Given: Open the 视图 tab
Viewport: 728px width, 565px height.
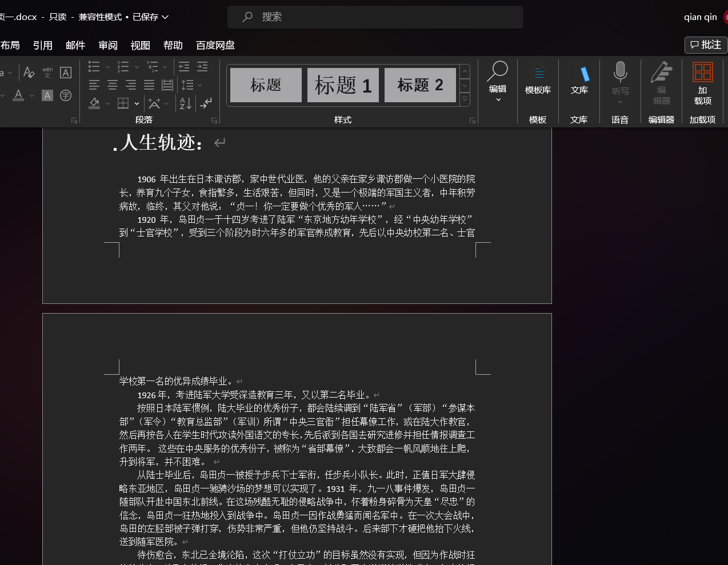Looking at the screenshot, I should tap(141, 45).
